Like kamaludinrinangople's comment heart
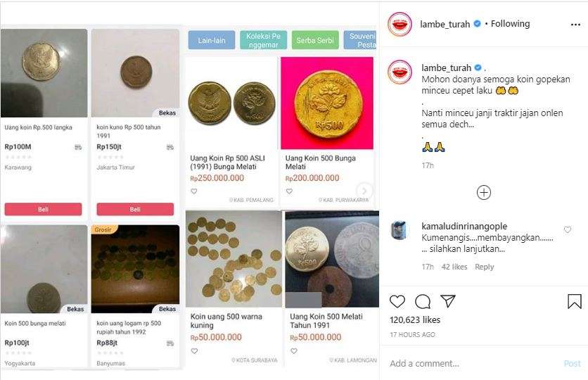588x380 pixels. pos(568,229)
